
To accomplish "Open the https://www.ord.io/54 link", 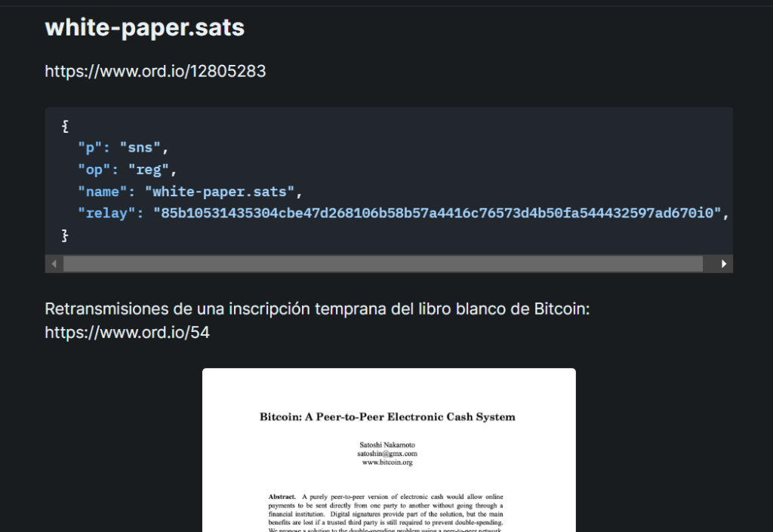I will 127,333.
